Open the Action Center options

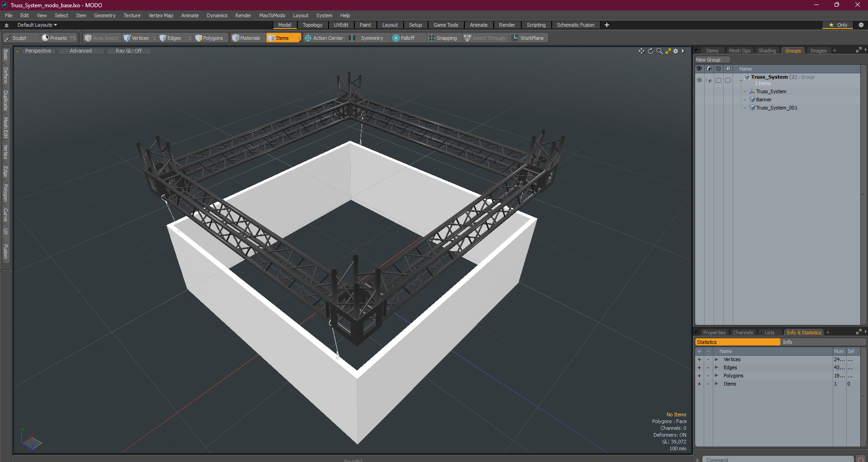point(324,38)
